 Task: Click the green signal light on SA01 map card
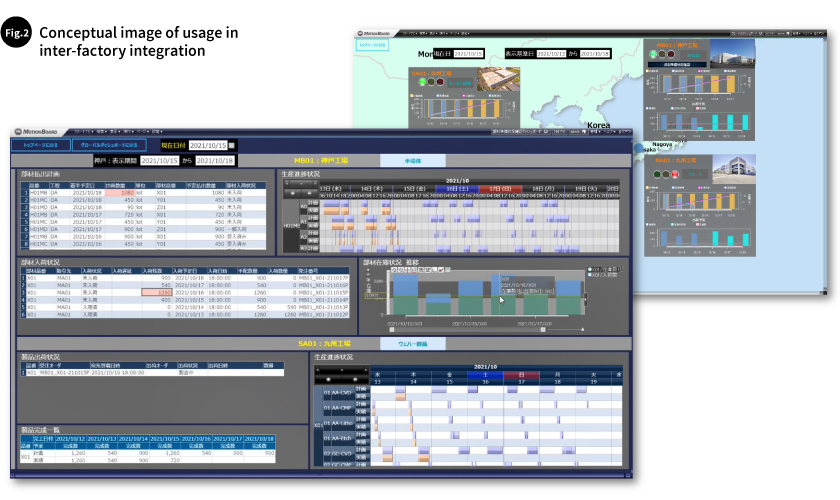422,82
